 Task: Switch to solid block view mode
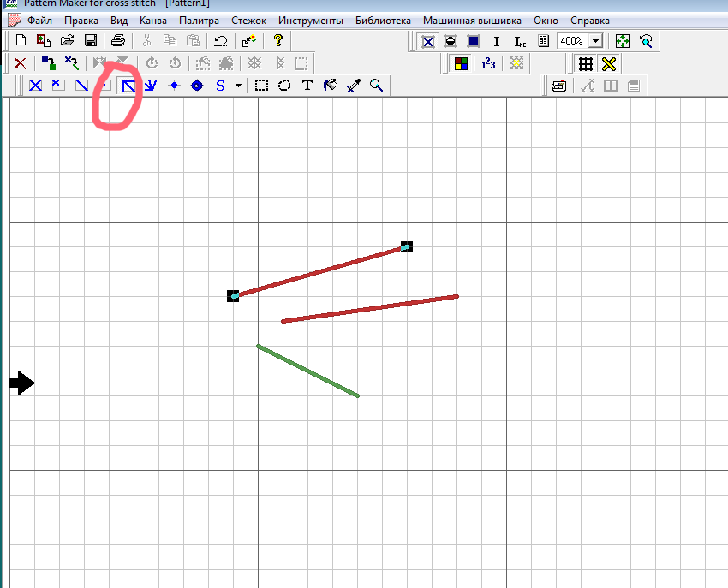click(474, 40)
